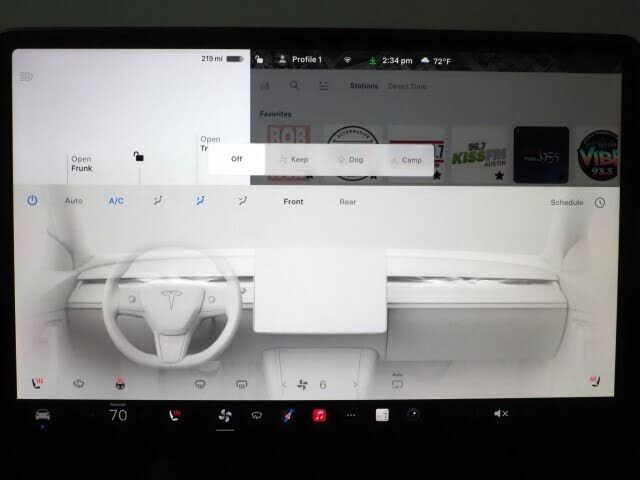The image size is (640, 480).
Task: Choose the 96.7 KISS FM station tile
Action: coord(479,153)
